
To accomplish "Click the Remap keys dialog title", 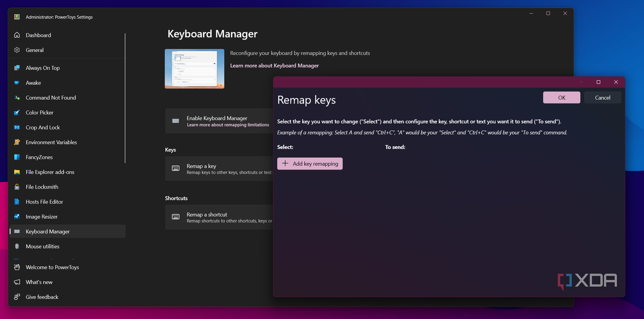I will pyautogui.click(x=307, y=100).
